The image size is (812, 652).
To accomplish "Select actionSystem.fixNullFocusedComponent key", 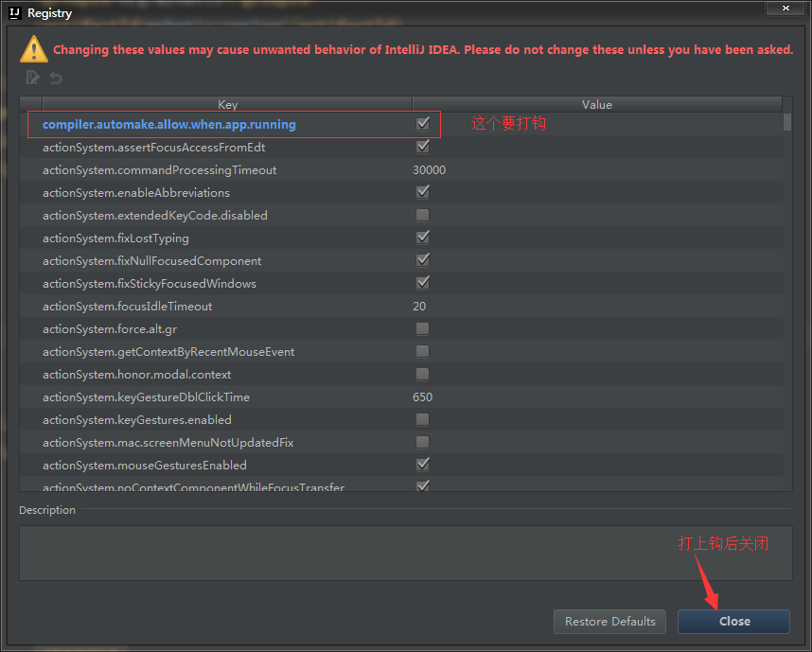I will 151,261.
